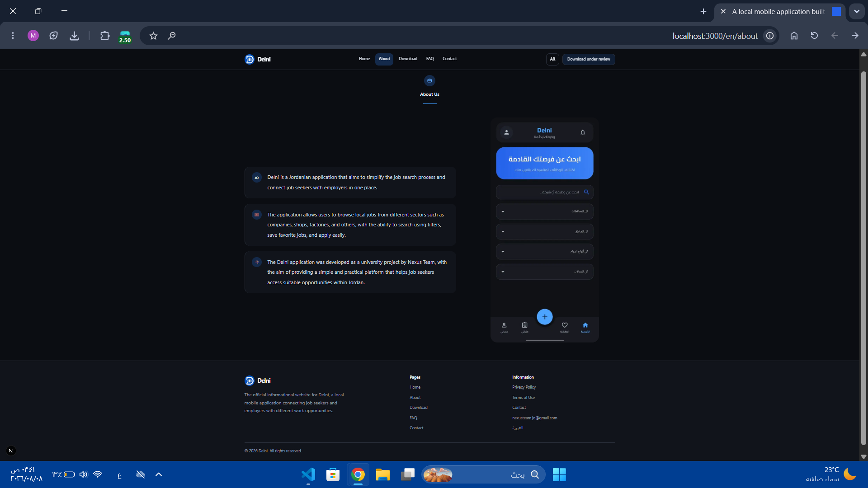Click the localhost:3000/en/about address field

(715, 36)
